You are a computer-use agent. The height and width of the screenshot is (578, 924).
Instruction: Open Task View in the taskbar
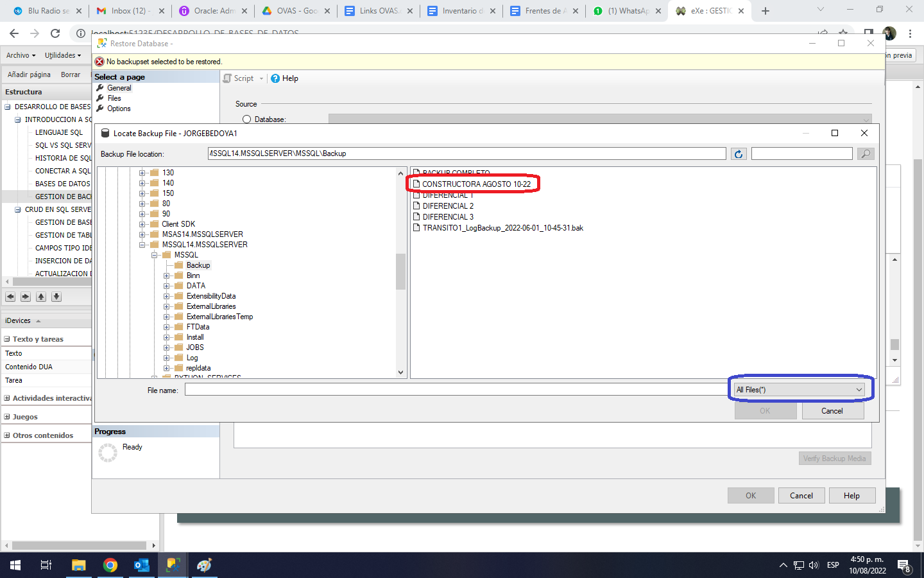[46, 565]
